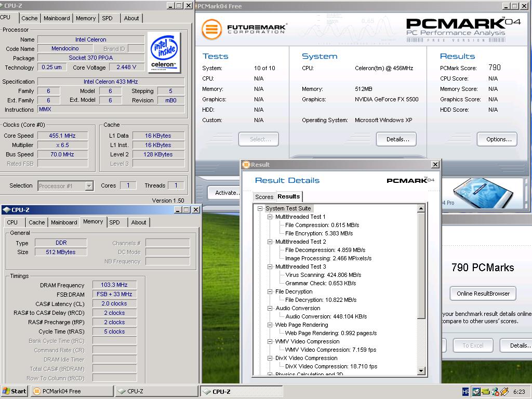The image size is (532, 399).
Task: Collapse the Audio Conversion tree node
Action: click(x=270, y=308)
